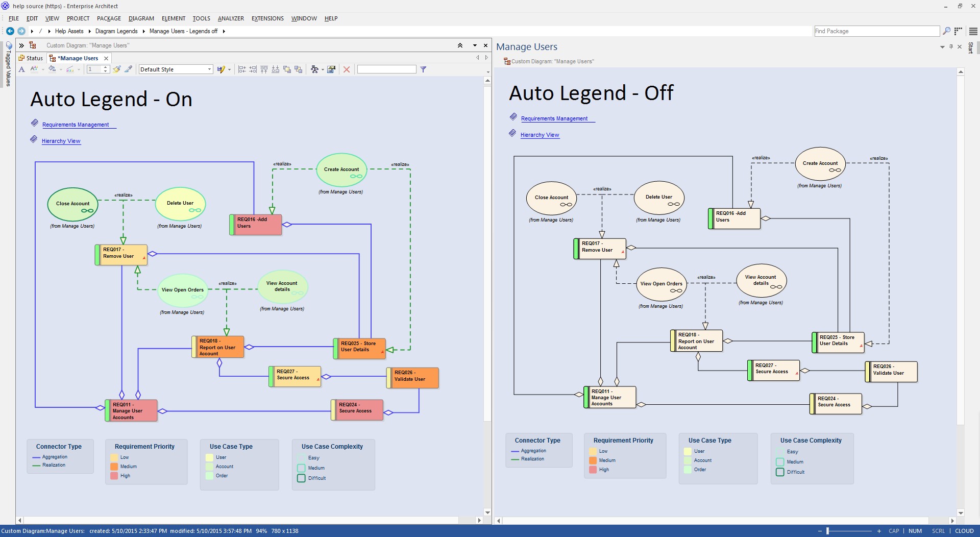
Task: Select REQ016 - Add Users in left diagram
Action: pyautogui.click(x=255, y=225)
